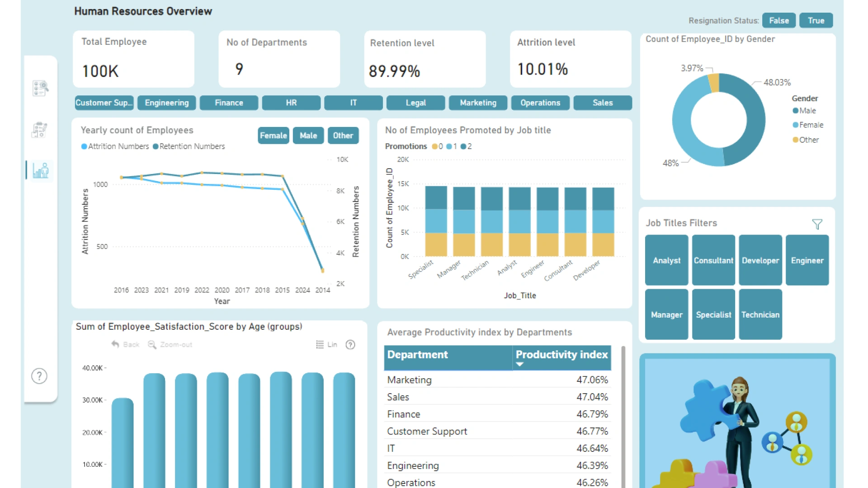Filter yearly chart by Other gender

pyautogui.click(x=343, y=136)
